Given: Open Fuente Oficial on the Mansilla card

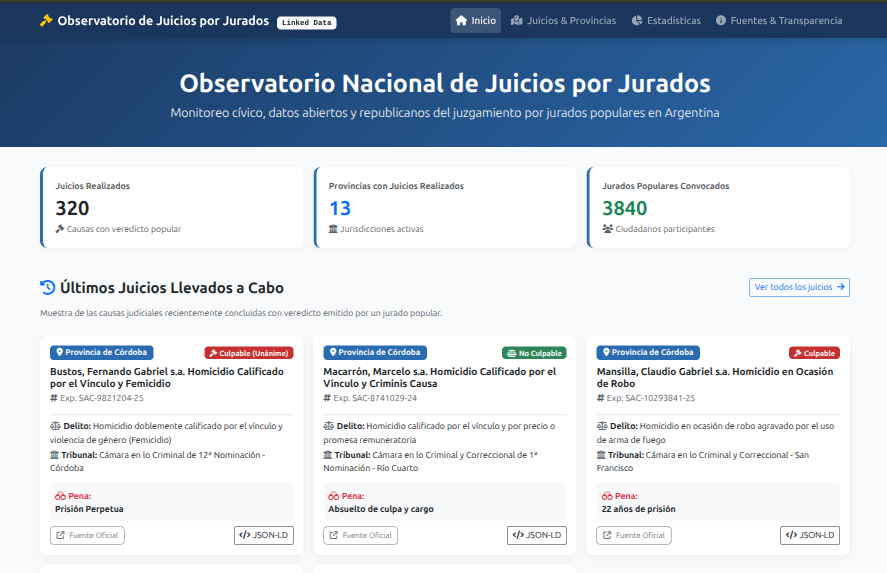Looking at the screenshot, I should coord(634,535).
